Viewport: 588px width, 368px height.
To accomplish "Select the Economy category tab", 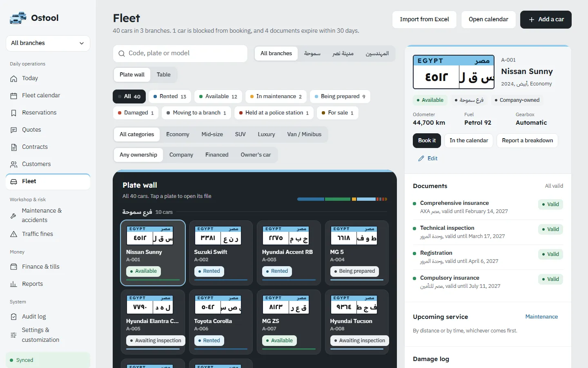I will point(178,135).
